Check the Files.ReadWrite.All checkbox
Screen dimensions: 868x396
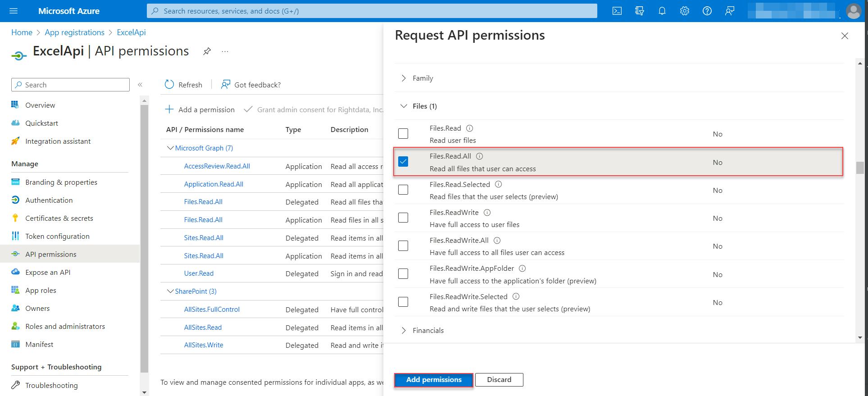(403, 246)
